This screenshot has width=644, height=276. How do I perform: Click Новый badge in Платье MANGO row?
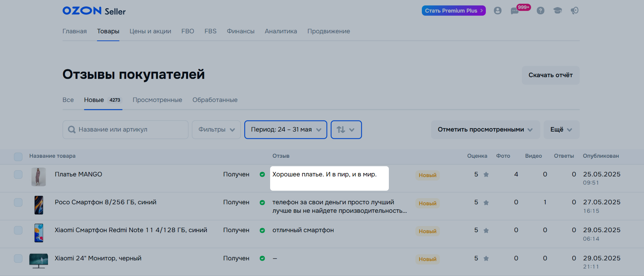428,175
